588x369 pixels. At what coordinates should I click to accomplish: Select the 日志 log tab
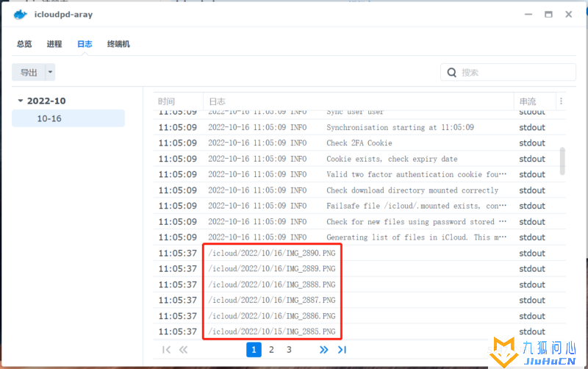click(85, 44)
